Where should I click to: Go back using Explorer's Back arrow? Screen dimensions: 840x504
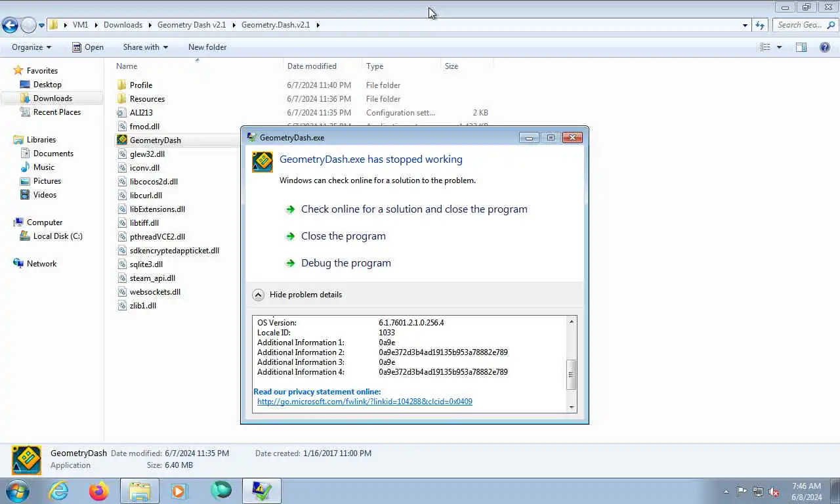point(10,25)
